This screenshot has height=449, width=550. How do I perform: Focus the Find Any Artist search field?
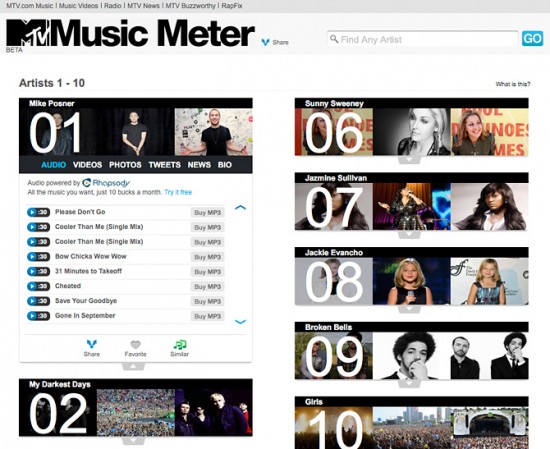[x=423, y=39]
